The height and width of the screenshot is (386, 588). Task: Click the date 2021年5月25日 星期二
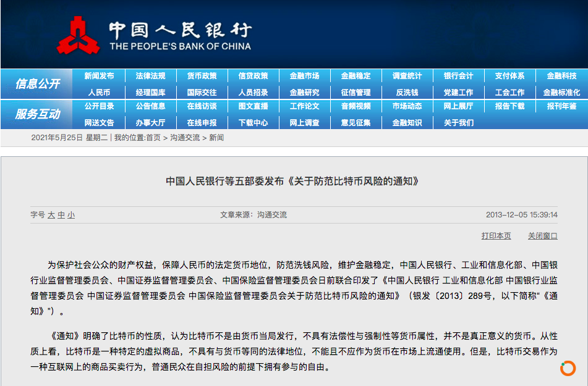[69, 138]
